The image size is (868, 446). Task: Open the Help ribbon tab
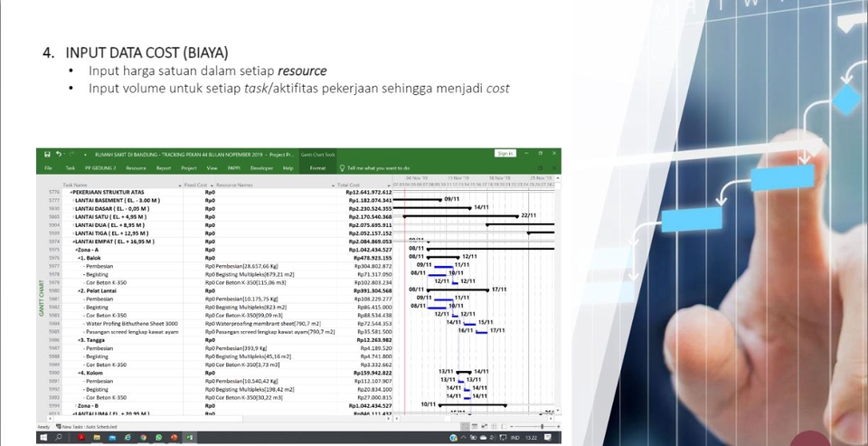(x=288, y=168)
